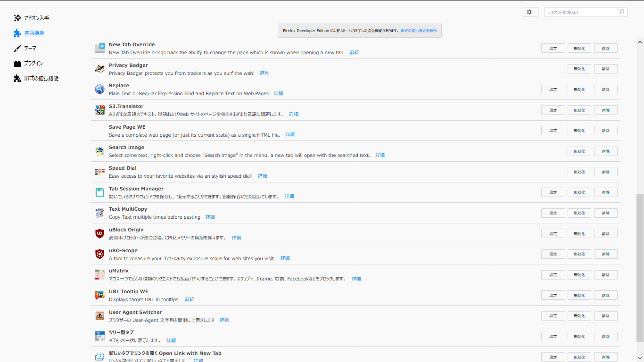
Task: Click the New Tab Override extension icon
Action: click(x=99, y=48)
